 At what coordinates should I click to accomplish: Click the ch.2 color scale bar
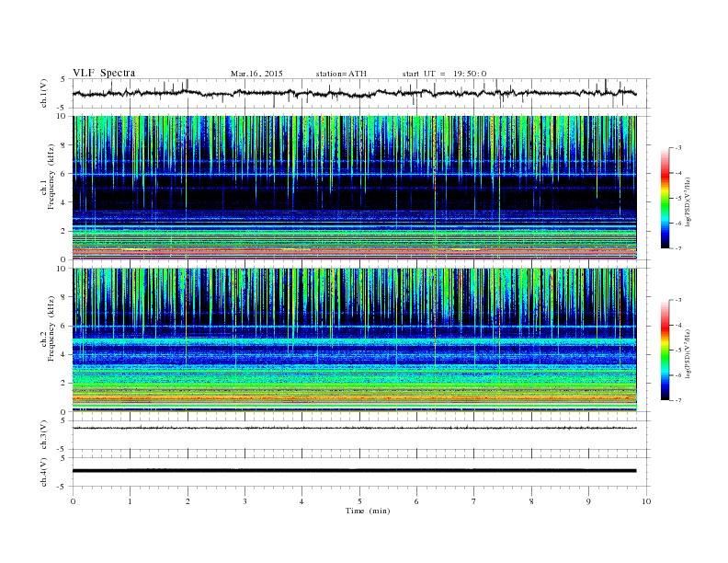pos(665,350)
